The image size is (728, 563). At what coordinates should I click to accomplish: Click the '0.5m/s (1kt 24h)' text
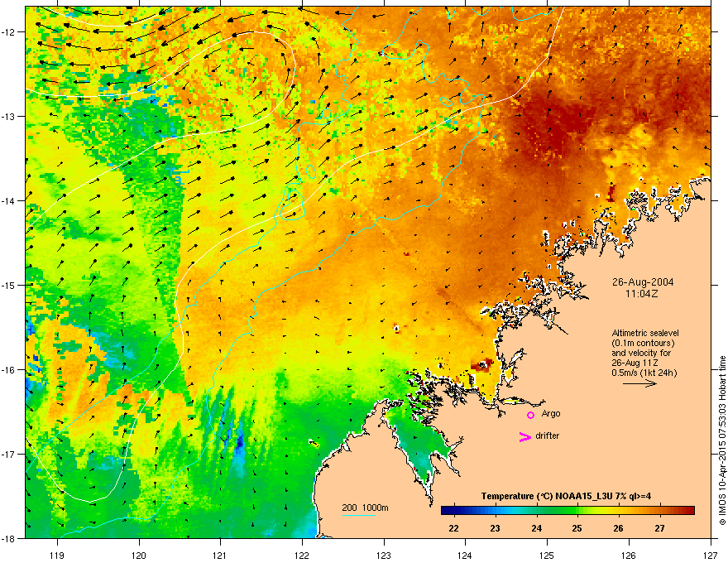pyautogui.click(x=644, y=373)
